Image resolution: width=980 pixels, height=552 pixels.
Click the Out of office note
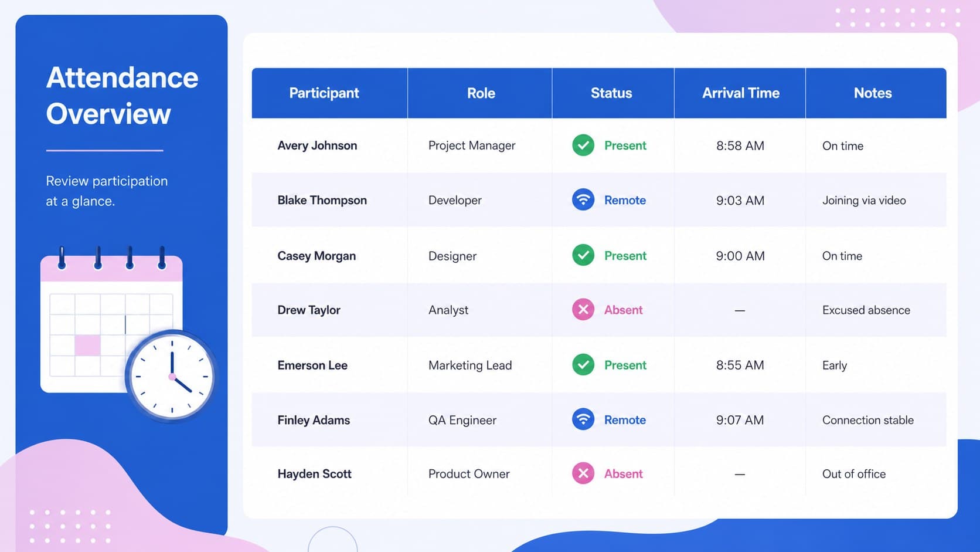click(854, 473)
